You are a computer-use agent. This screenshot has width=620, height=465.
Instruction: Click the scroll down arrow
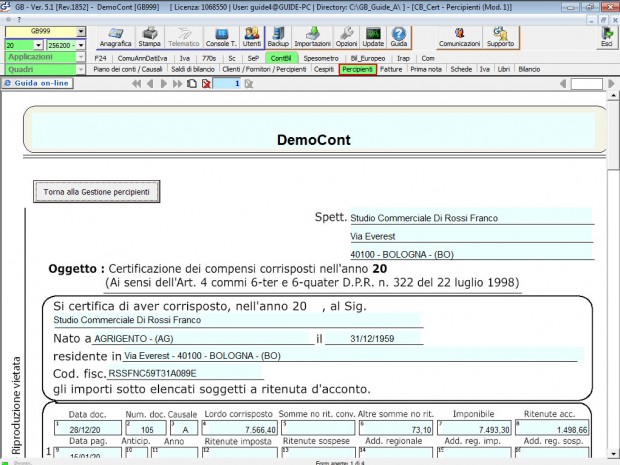coord(613,454)
